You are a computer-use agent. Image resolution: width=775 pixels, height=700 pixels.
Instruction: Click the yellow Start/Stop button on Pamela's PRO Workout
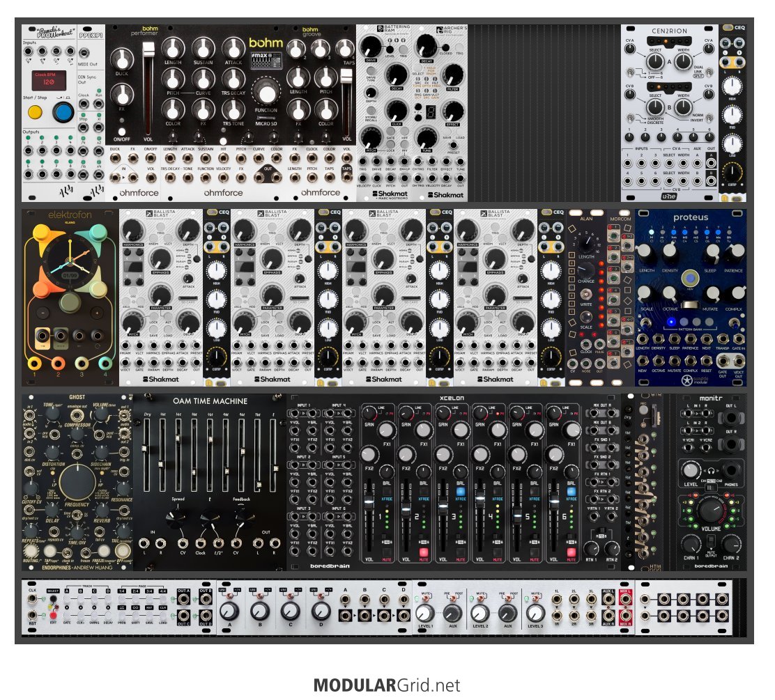35,112
